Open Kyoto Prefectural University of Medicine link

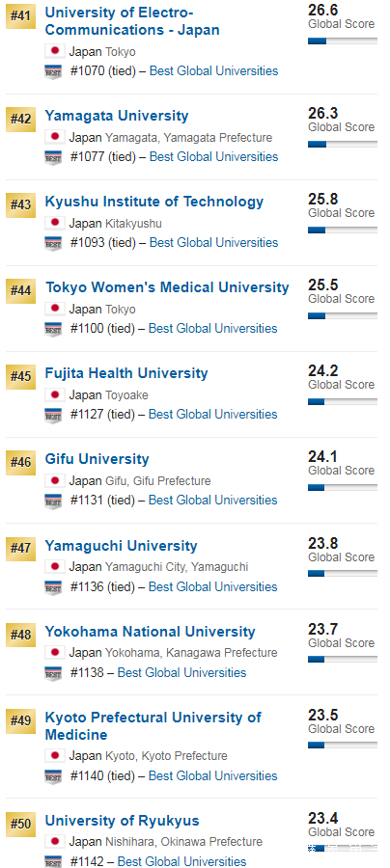click(153, 726)
